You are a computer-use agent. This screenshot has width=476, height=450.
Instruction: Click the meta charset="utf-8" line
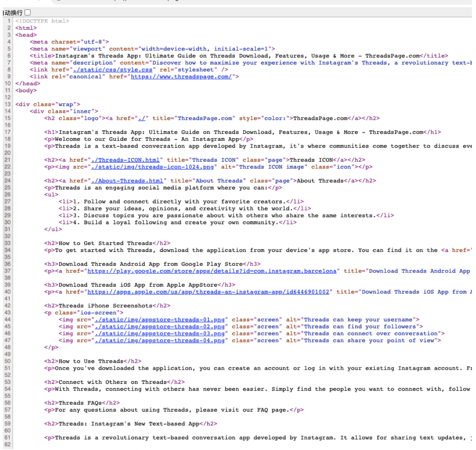(x=69, y=42)
